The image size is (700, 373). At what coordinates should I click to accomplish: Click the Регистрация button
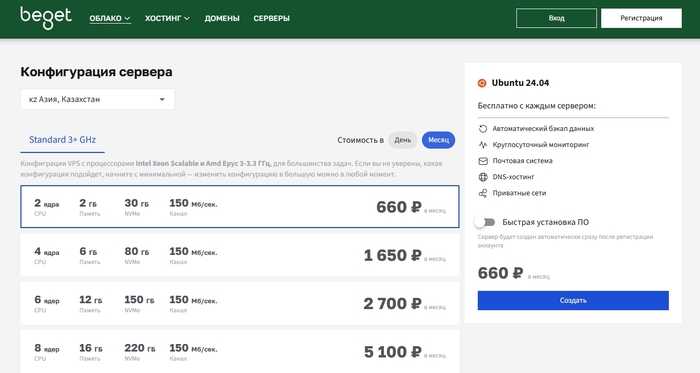[x=641, y=18]
